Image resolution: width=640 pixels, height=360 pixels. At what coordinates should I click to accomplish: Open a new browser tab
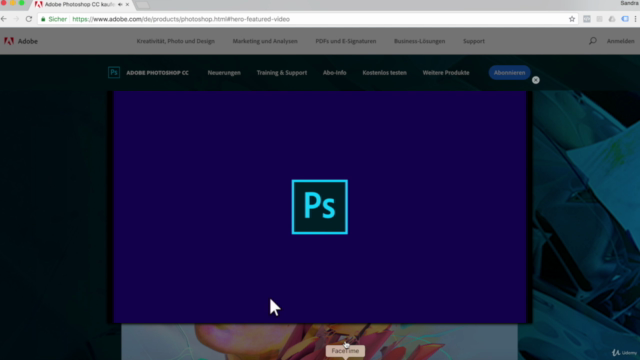click(142, 5)
